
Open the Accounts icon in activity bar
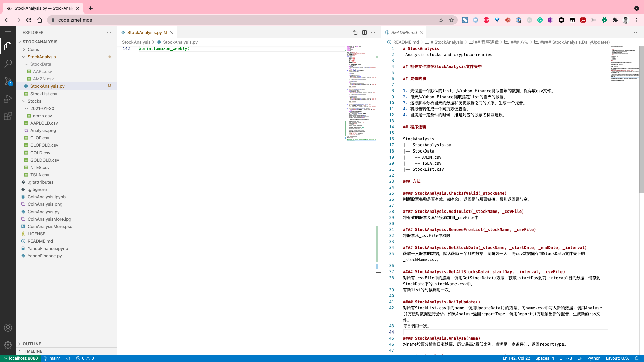coord(8,328)
